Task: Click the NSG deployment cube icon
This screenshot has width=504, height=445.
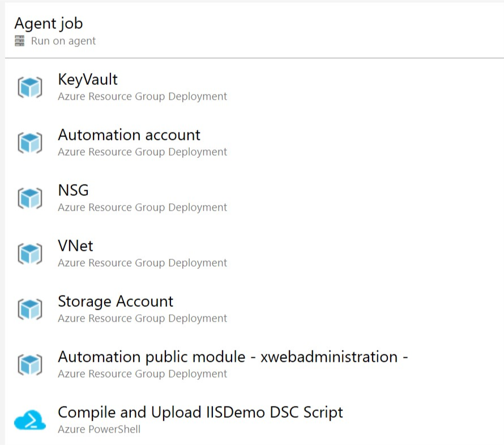Action: 29,198
